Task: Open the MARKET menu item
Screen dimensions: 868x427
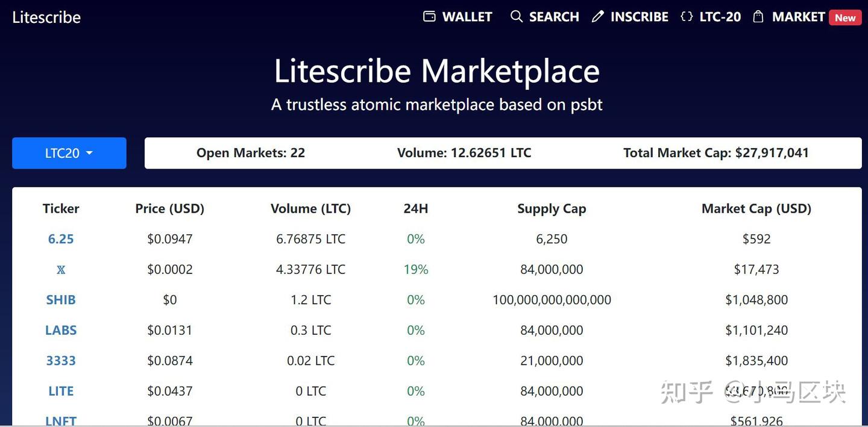Action: click(798, 17)
